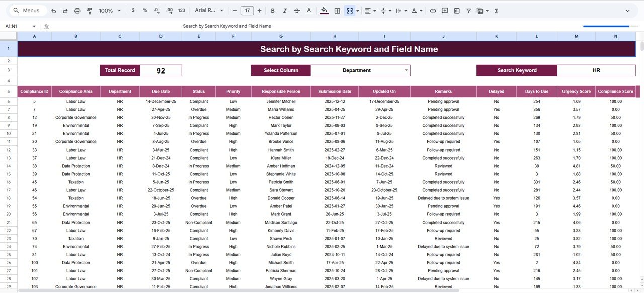Create a filter
This screenshot has height=293, width=644.
(x=469, y=10)
